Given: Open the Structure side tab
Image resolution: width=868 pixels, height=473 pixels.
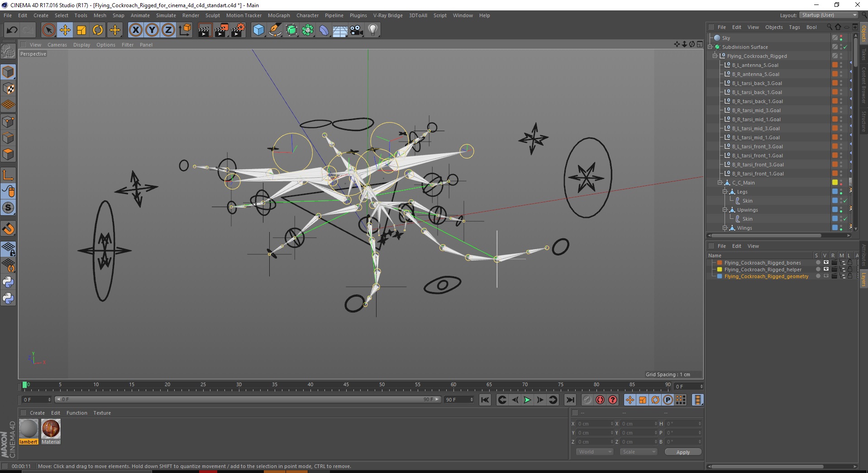Looking at the screenshot, I should [x=863, y=121].
